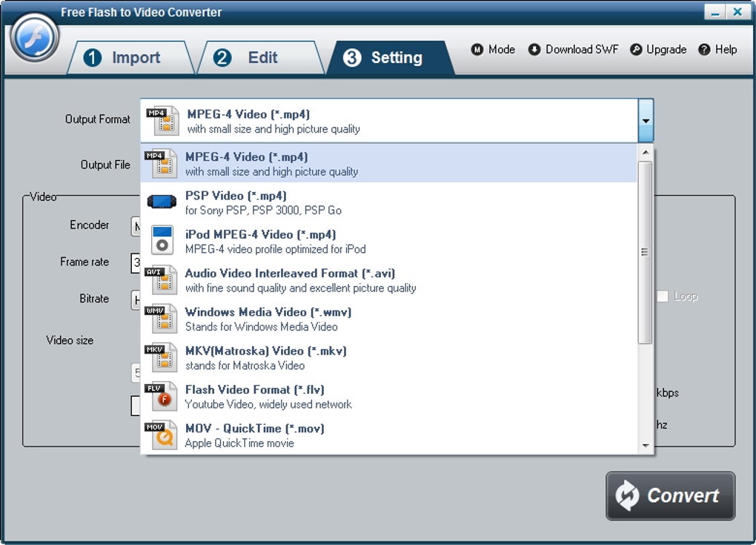The height and width of the screenshot is (545, 756).
Task: Click the AVI file icon
Action: 161,280
